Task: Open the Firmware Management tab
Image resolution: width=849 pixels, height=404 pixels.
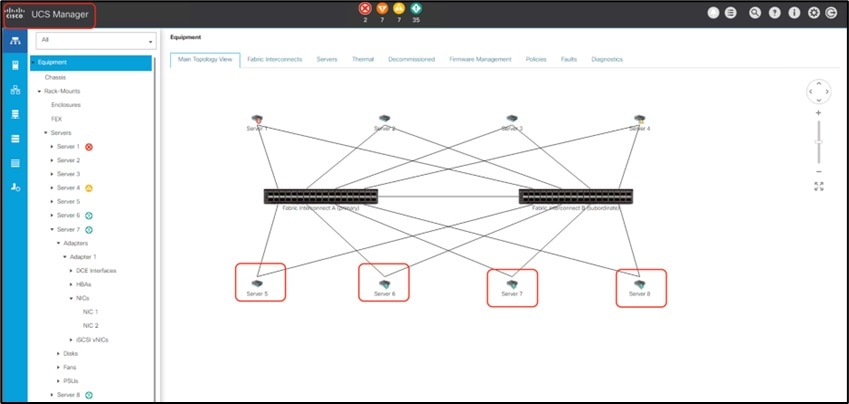Action: tap(480, 60)
